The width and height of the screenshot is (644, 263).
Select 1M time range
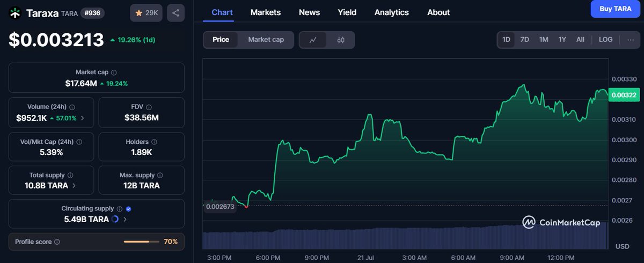pyautogui.click(x=544, y=40)
